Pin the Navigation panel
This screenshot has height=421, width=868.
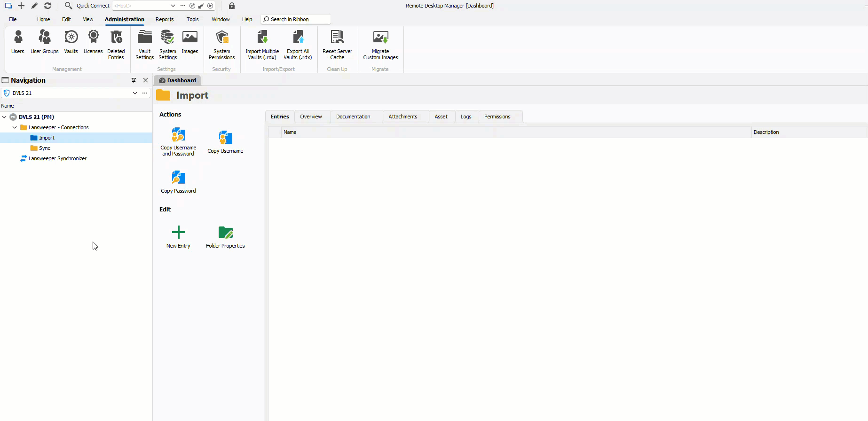[134, 80]
